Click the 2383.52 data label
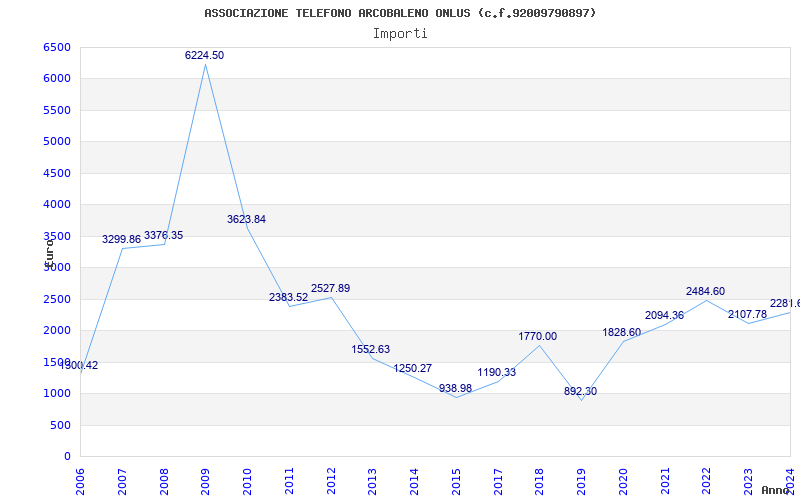Image resolution: width=800 pixels, height=500 pixels. point(289,297)
